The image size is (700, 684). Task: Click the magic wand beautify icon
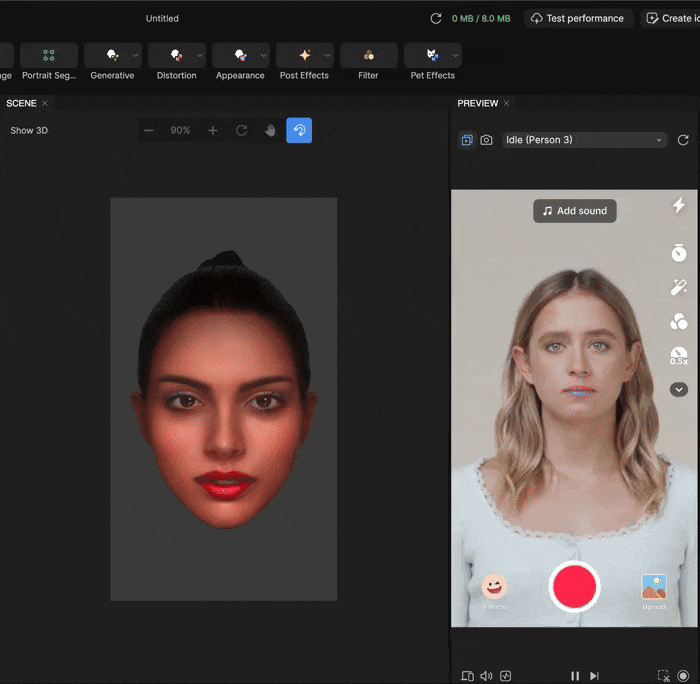[x=679, y=287]
